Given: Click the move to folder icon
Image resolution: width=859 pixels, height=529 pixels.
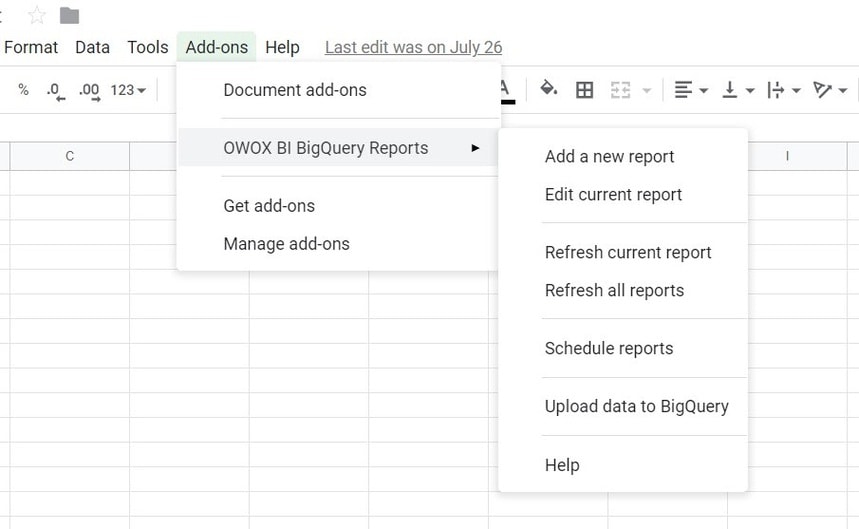Looking at the screenshot, I should pos(69,15).
